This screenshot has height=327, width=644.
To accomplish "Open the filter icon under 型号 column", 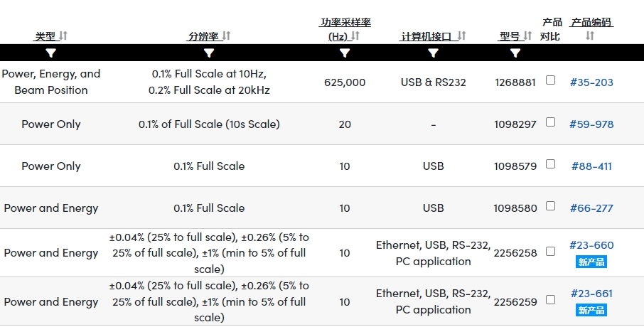I will (x=515, y=53).
